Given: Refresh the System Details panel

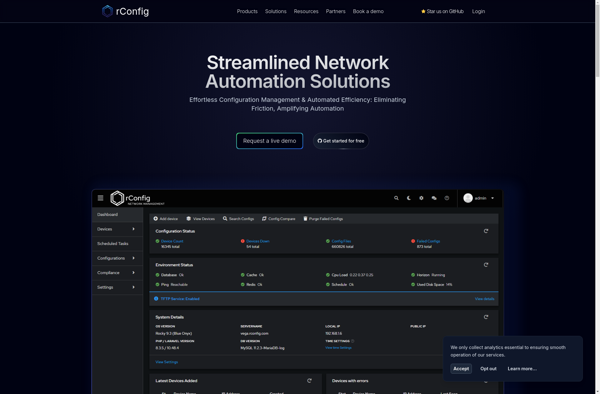Looking at the screenshot, I should [x=486, y=317].
